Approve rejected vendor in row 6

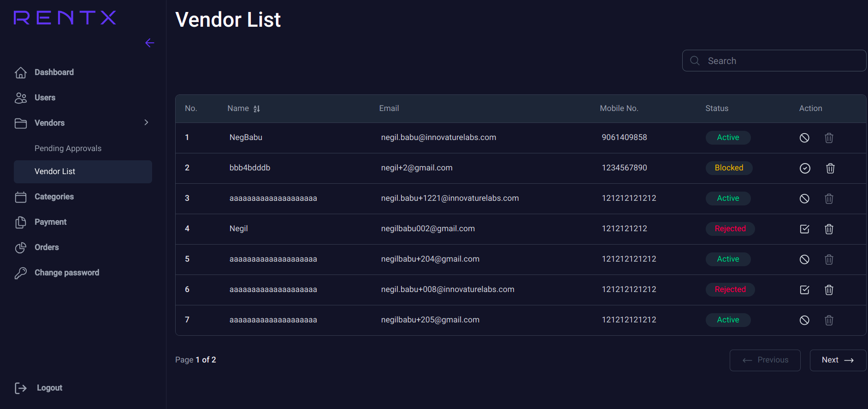pos(804,290)
